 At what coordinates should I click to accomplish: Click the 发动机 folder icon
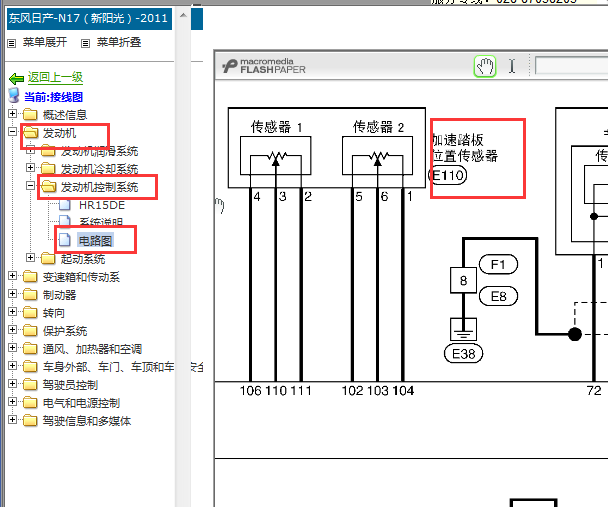pyautogui.click(x=31, y=133)
